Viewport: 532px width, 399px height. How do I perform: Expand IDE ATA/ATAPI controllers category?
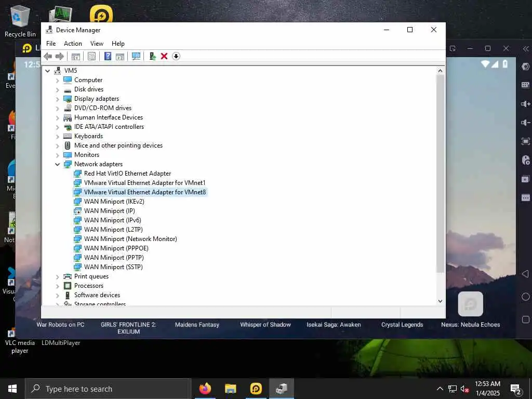click(57, 127)
